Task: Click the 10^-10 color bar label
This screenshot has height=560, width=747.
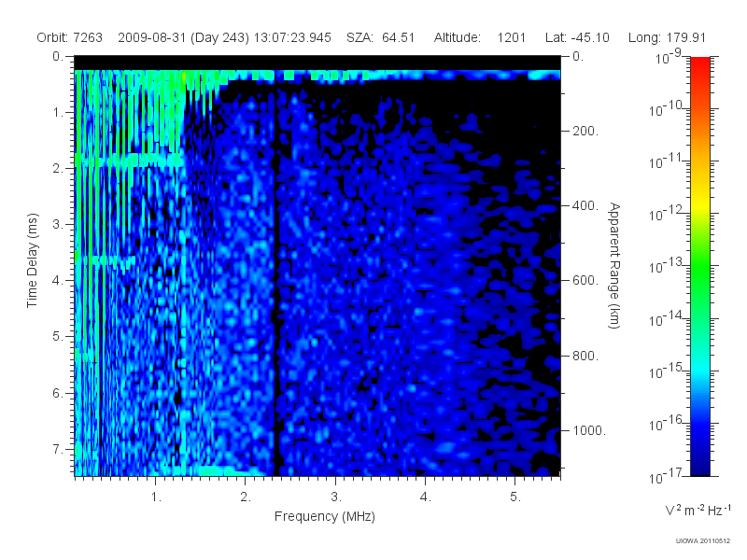Action: pos(666,109)
